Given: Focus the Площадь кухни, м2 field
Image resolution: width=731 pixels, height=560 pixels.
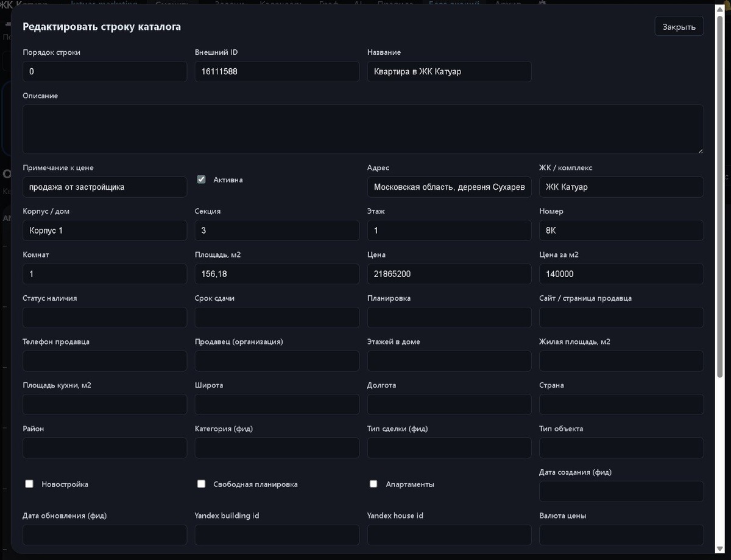Looking at the screenshot, I should [x=105, y=405].
